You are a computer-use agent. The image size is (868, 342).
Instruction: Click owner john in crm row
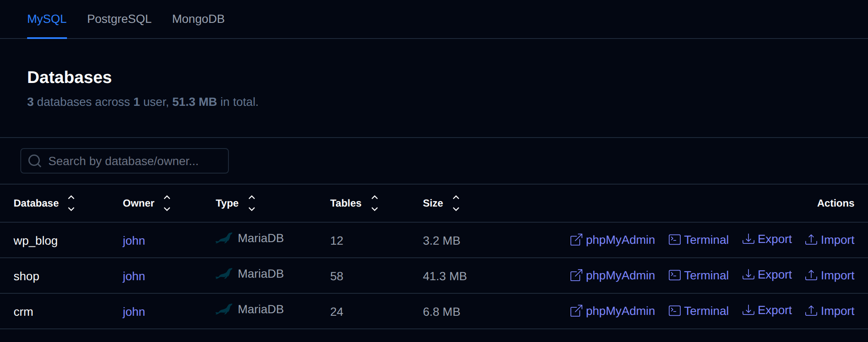[134, 312]
